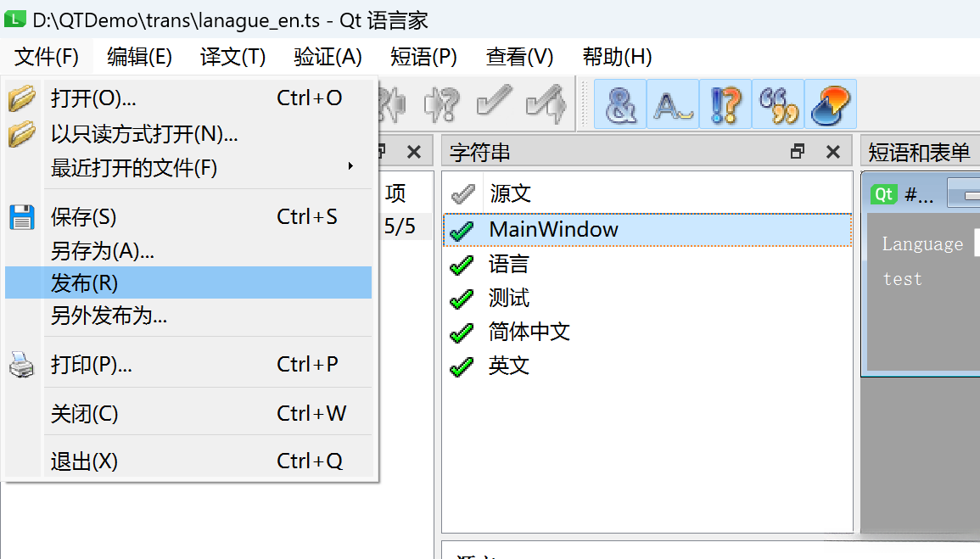This screenshot has height=559, width=980.
Task: Click the grayed-out single checkmark toolbar icon
Action: click(493, 104)
